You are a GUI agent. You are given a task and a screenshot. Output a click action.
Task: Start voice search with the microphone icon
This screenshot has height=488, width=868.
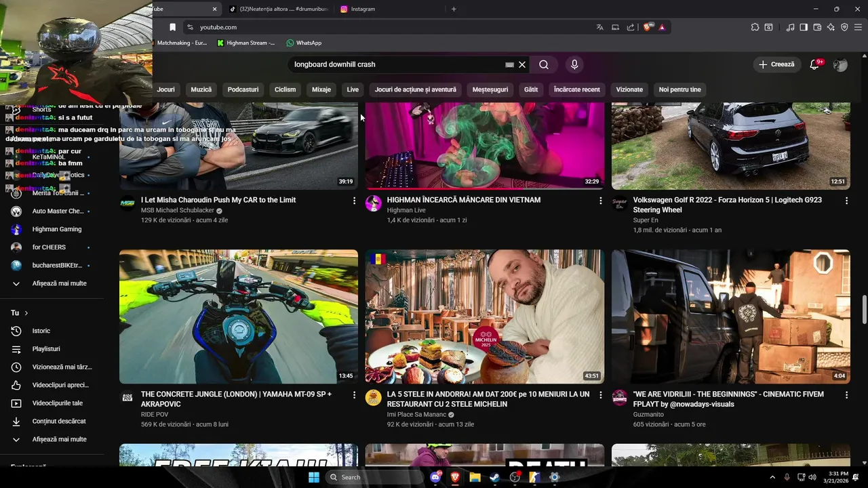(574, 64)
